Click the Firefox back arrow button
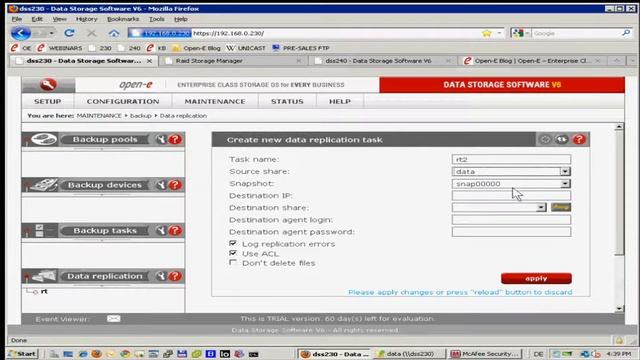The image size is (640, 360). [x=20, y=33]
